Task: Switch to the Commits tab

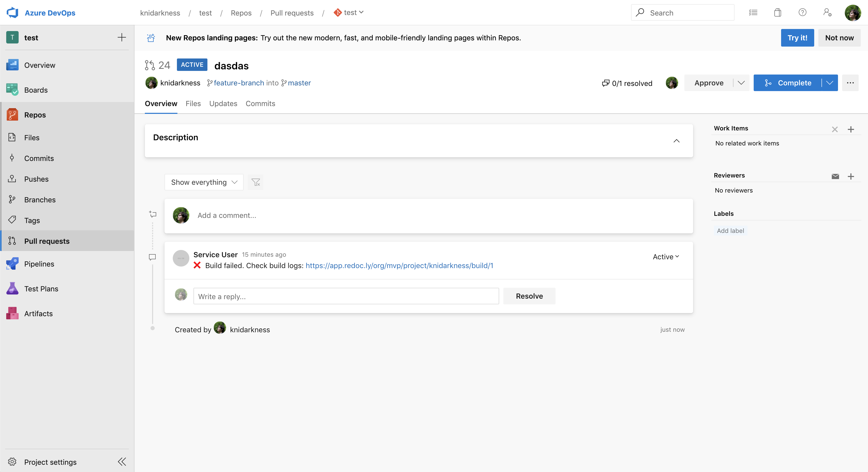Action: (x=260, y=104)
